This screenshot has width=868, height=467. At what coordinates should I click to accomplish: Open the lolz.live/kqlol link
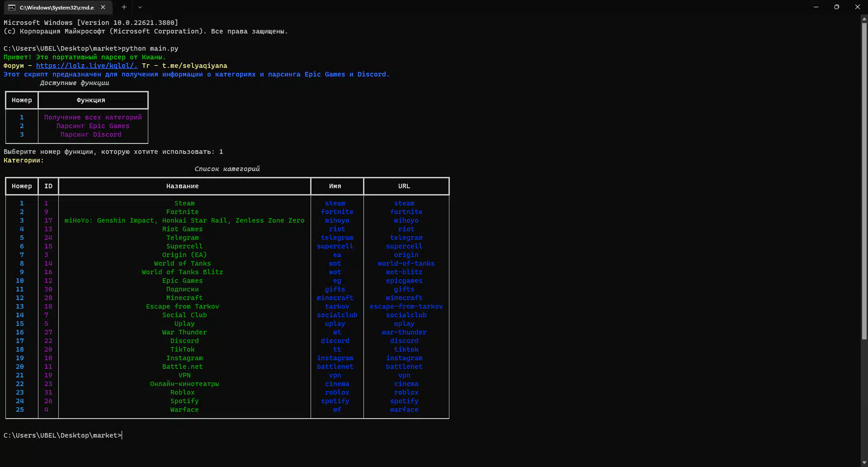(x=87, y=66)
